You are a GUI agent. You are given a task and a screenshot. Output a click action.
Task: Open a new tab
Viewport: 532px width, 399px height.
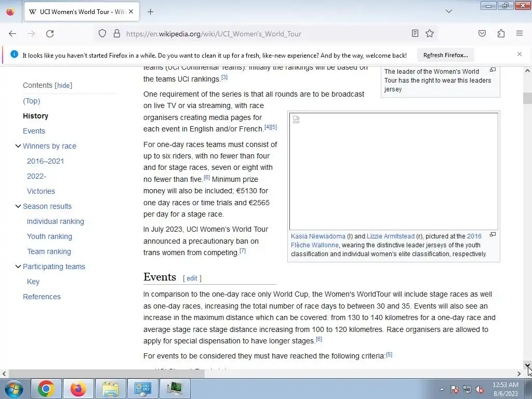tap(150, 12)
